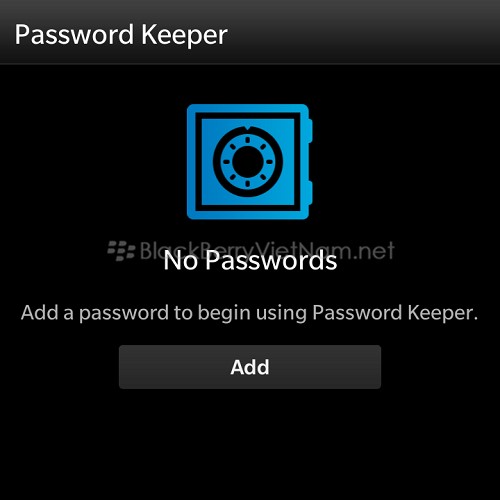Click the blue safe icon
The image size is (500, 500).
[249, 162]
